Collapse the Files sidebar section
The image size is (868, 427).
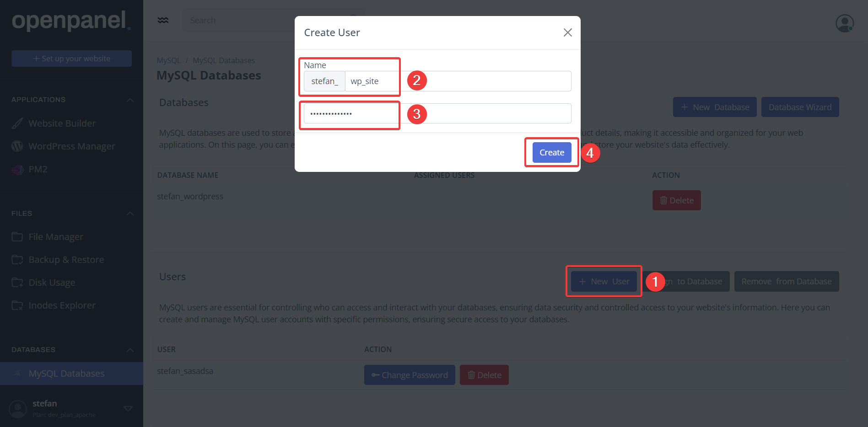pos(130,213)
